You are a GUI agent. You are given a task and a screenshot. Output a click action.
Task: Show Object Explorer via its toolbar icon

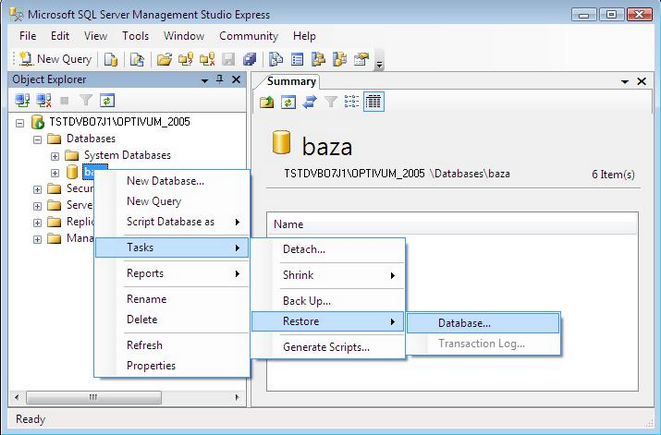point(318,59)
